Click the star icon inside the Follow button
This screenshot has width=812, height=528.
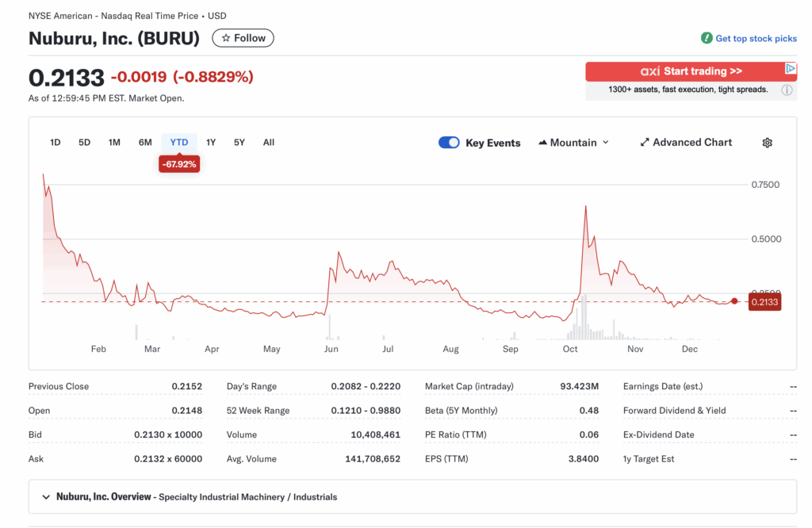(x=226, y=37)
